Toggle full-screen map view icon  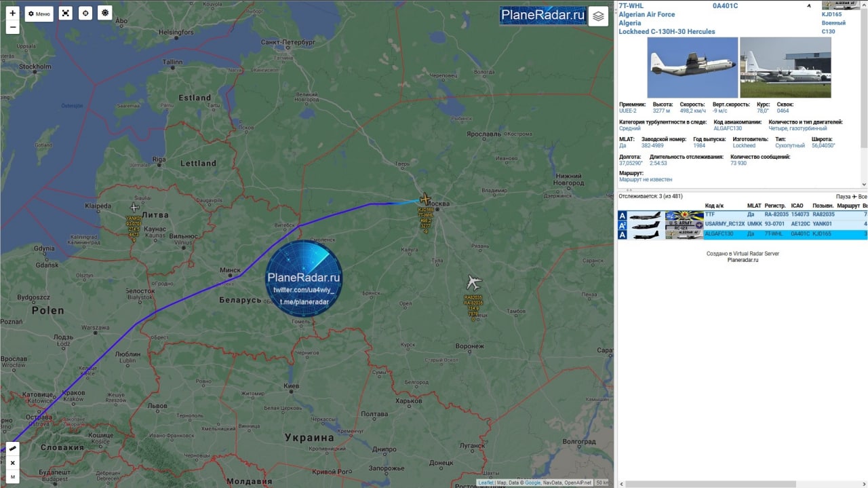click(x=65, y=14)
